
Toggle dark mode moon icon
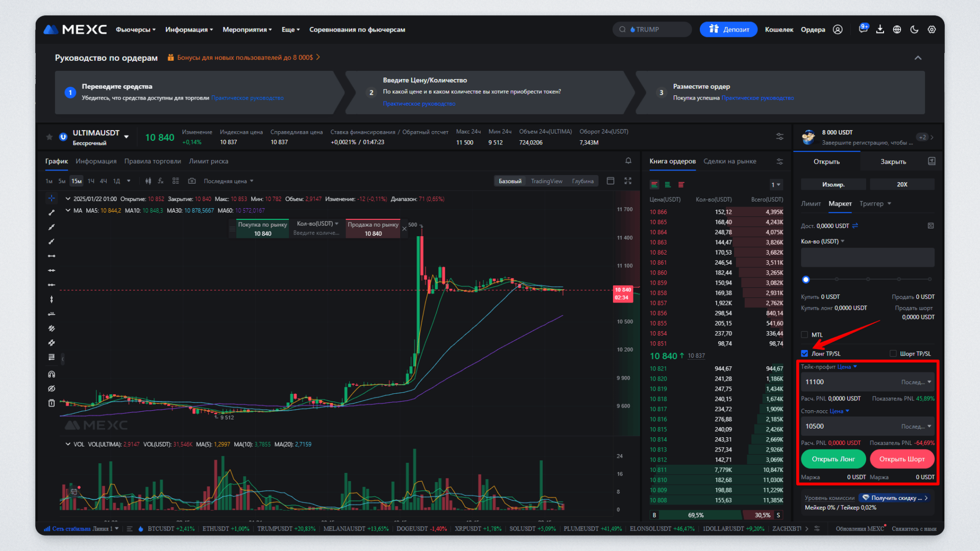[x=914, y=30]
